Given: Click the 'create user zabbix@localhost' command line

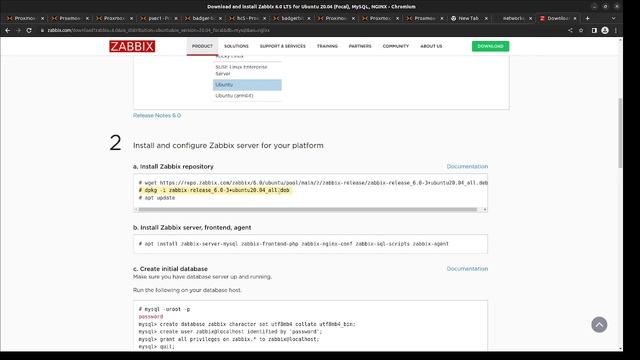Looking at the screenshot, I should (x=230, y=331).
